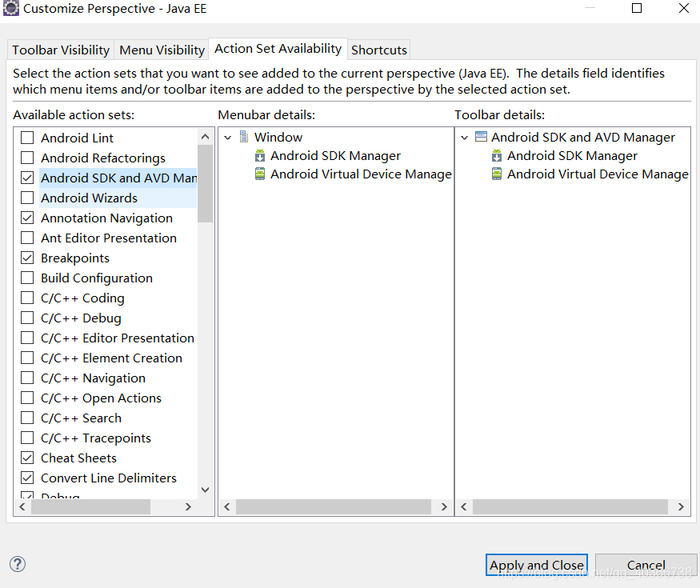Click the action sets list scroll down arrow
Viewport: 700px width, 588px height.
206,490
